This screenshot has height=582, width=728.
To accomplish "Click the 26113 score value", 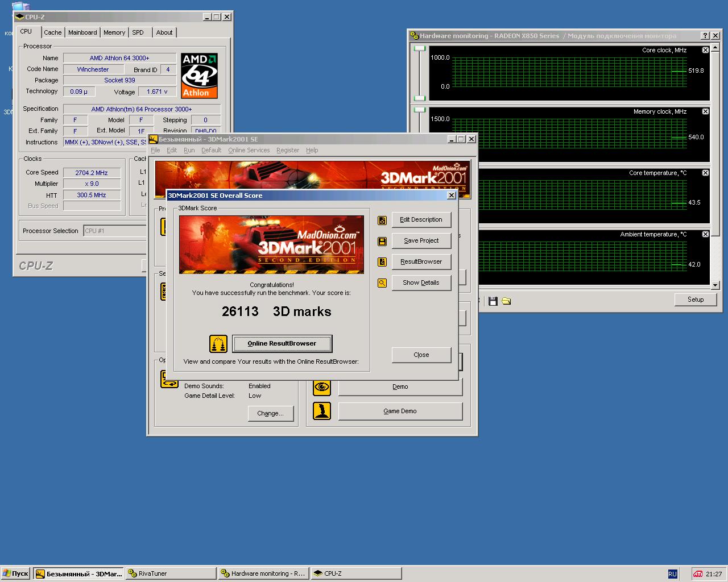I will click(240, 311).
